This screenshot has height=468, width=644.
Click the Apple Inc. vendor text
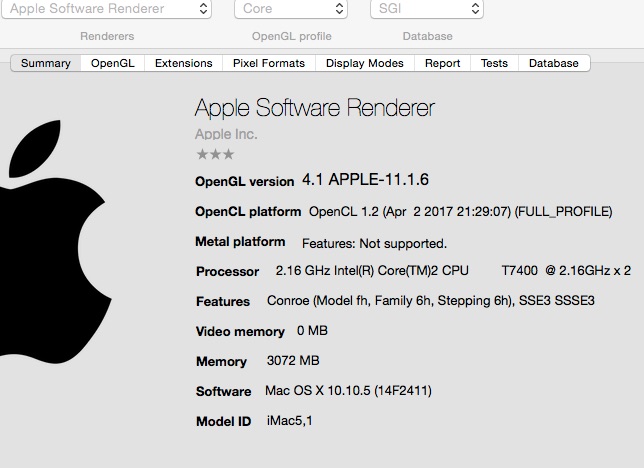[226, 134]
